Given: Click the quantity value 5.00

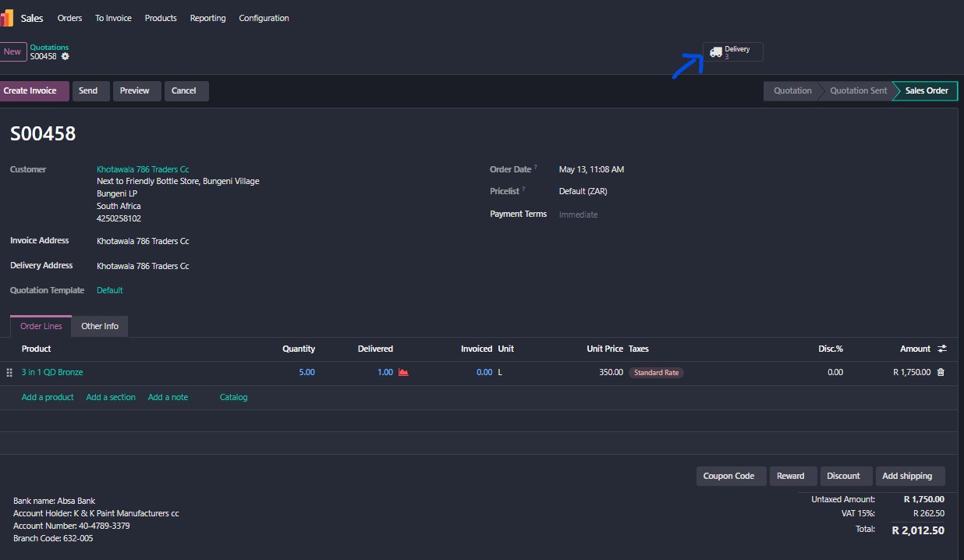Looking at the screenshot, I should pyautogui.click(x=307, y=372).
